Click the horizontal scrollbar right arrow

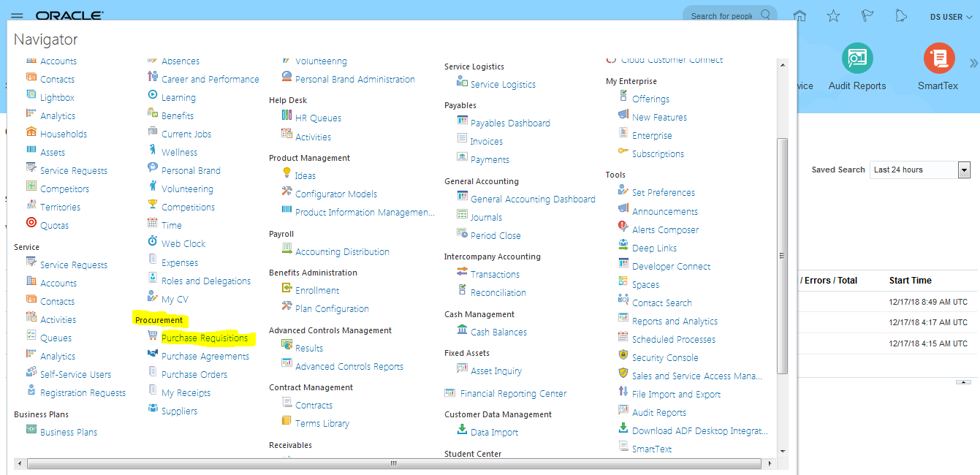tap(769, 463)
